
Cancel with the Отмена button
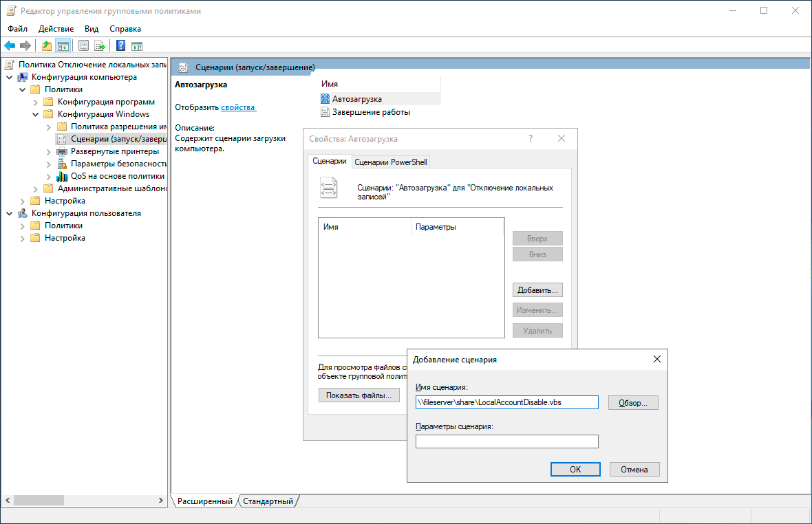634,469
